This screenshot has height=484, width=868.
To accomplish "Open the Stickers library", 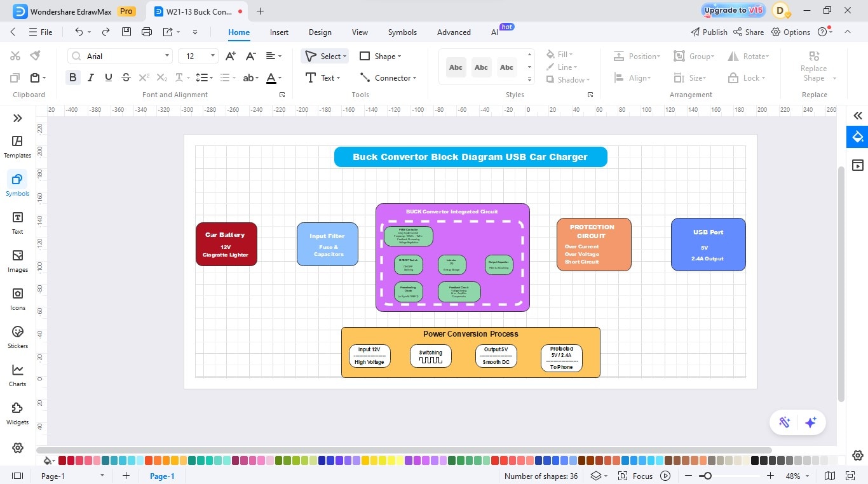I will tap(17, 337).
